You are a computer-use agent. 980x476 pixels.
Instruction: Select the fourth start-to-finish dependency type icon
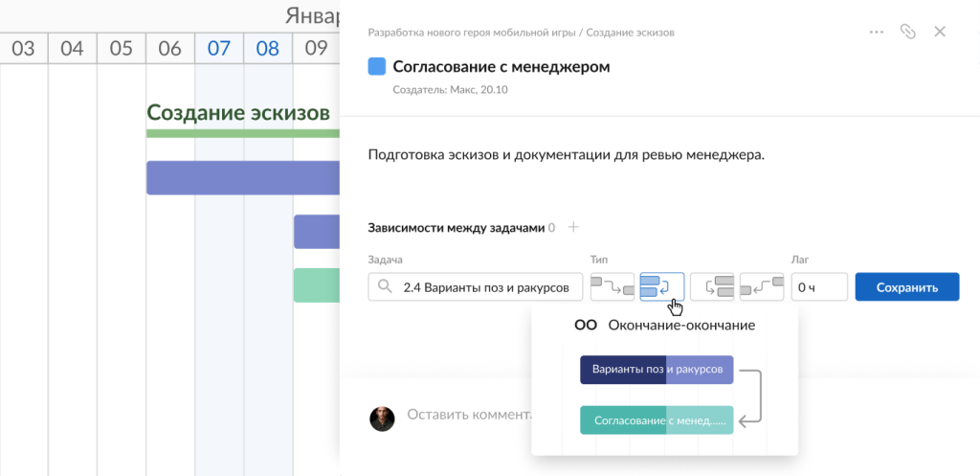pos(762,286)
